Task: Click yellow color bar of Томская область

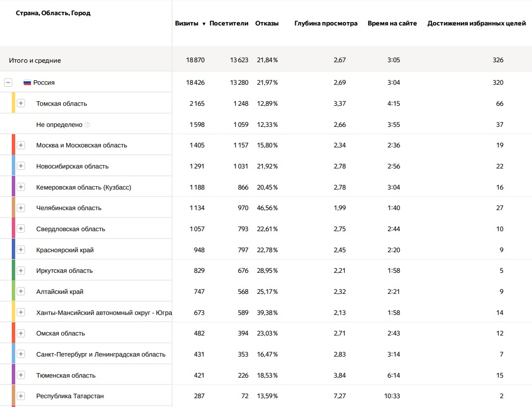Action: 14,103
